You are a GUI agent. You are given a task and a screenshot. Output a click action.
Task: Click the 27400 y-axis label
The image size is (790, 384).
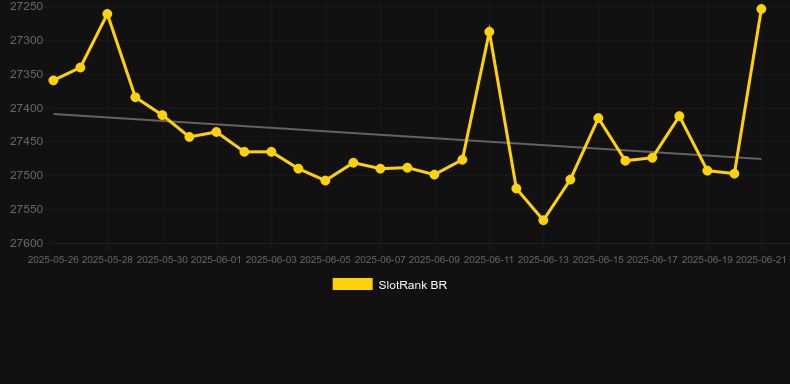click(26, 108)
